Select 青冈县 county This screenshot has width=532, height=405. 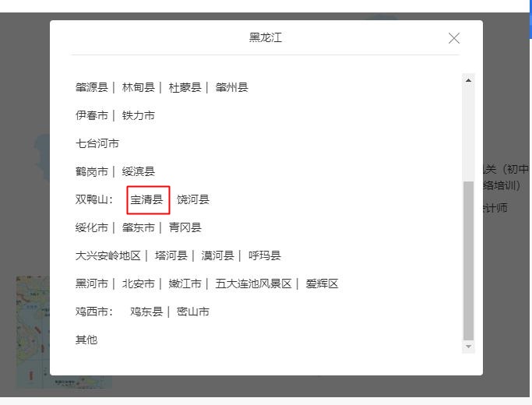pyautogui.click(x=185, y=227)
